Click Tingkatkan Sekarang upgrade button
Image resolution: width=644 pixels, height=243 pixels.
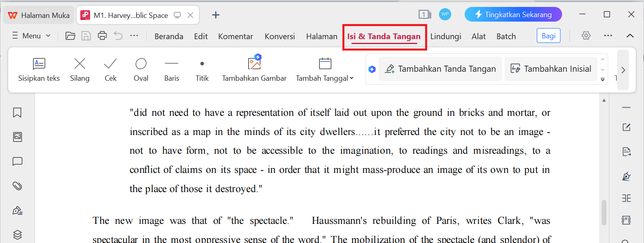pos(513,15)
